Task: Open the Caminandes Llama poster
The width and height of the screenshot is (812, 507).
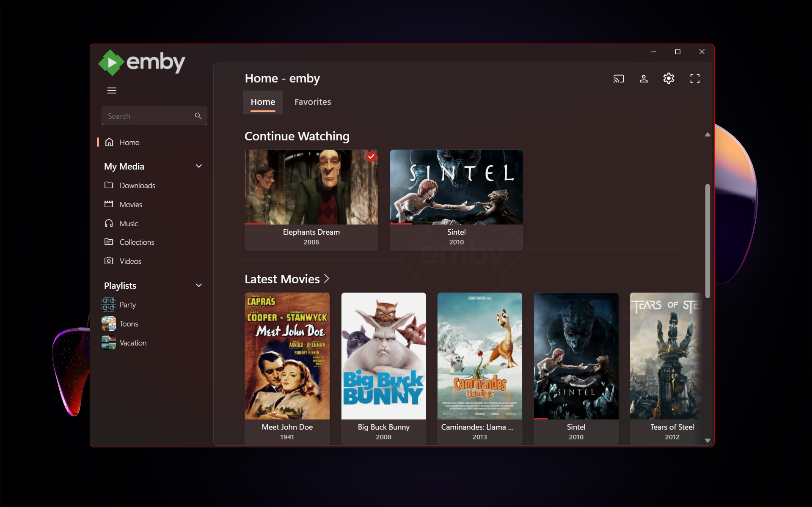Action: click(x=480, y=356)
